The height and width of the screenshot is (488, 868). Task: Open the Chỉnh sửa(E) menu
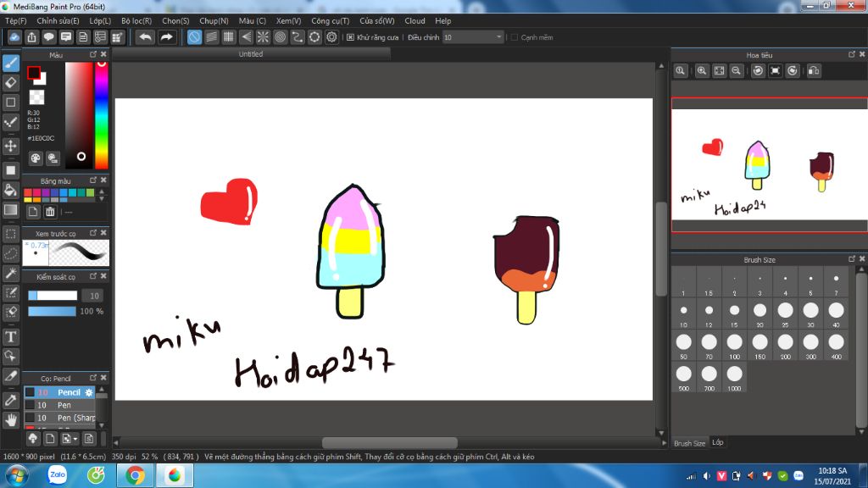[x=58, y=20]
